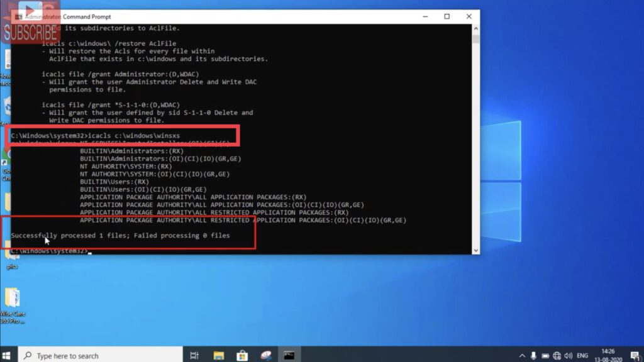Click 'NT AUTHORITY\SYSTEM:(OI)(CI)(IO)(GR,GE)' output line

pyautogui.click(x=155, y=175)
